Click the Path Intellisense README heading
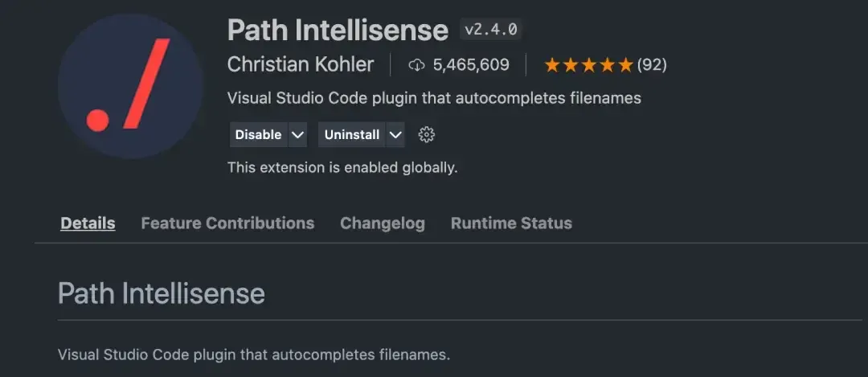Image resolution: width=868 pixels, height=377 pixels. pos(162,293)
